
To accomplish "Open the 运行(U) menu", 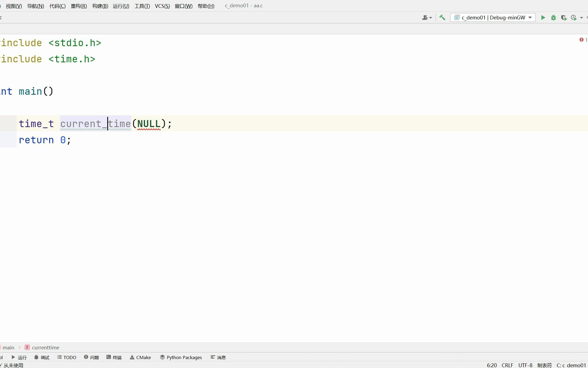I will click(x=121, y=5).
